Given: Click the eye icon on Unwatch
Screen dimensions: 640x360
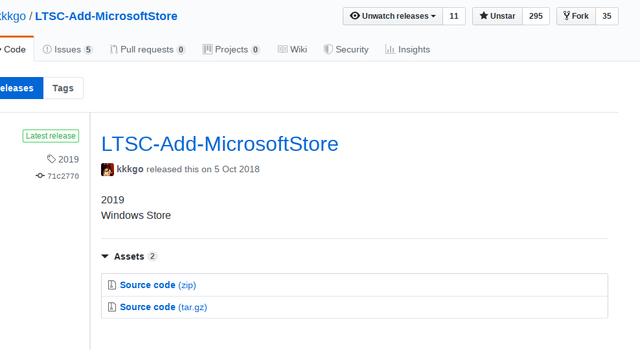Looking at the screenshot, I should coord(355,16).
